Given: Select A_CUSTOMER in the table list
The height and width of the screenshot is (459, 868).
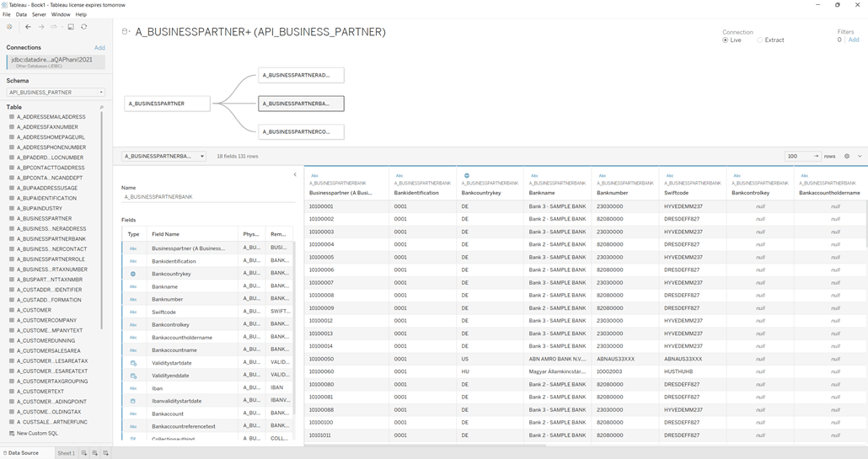Looking at the screenshot, I should (x=35, y=310).
